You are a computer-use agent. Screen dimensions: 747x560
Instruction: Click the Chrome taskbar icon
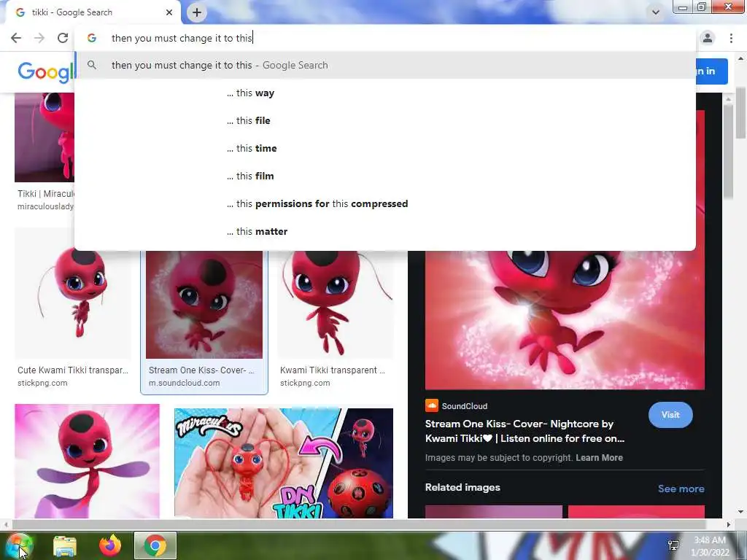(x=155, y=545)
